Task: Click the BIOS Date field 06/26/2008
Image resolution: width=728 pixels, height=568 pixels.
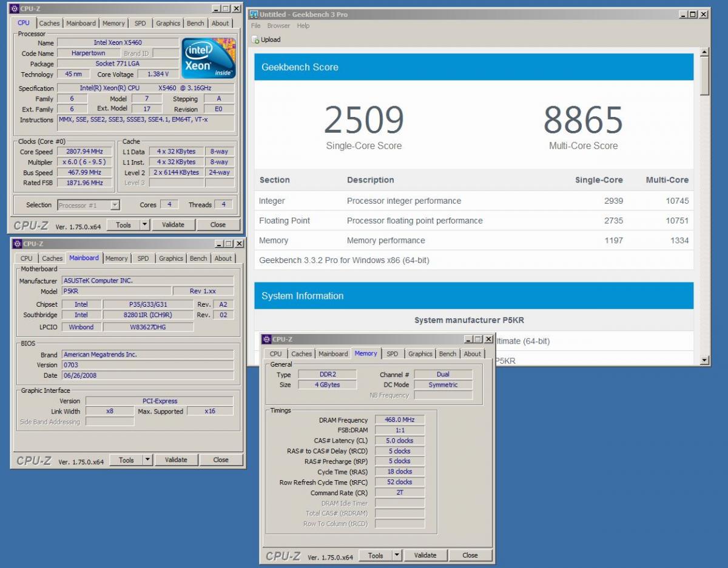Action: point(147,375)
